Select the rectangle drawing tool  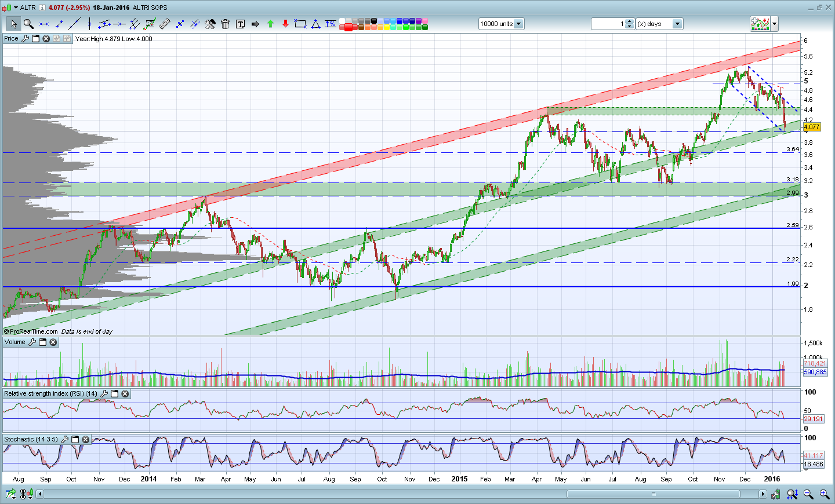[300, 24]
